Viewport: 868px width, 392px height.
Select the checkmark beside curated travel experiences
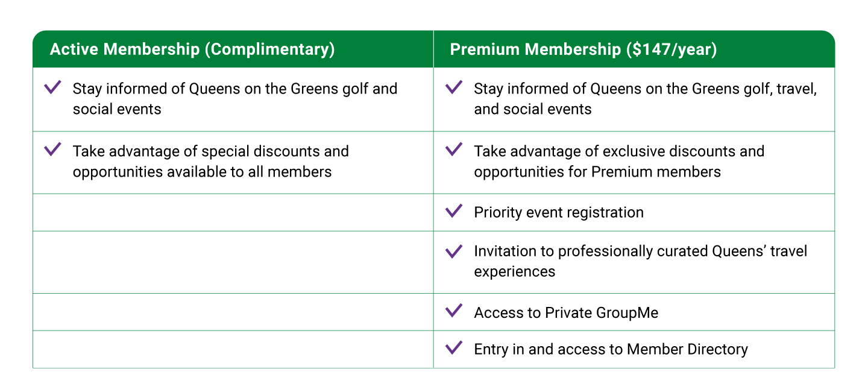click(x=454, y=251)
